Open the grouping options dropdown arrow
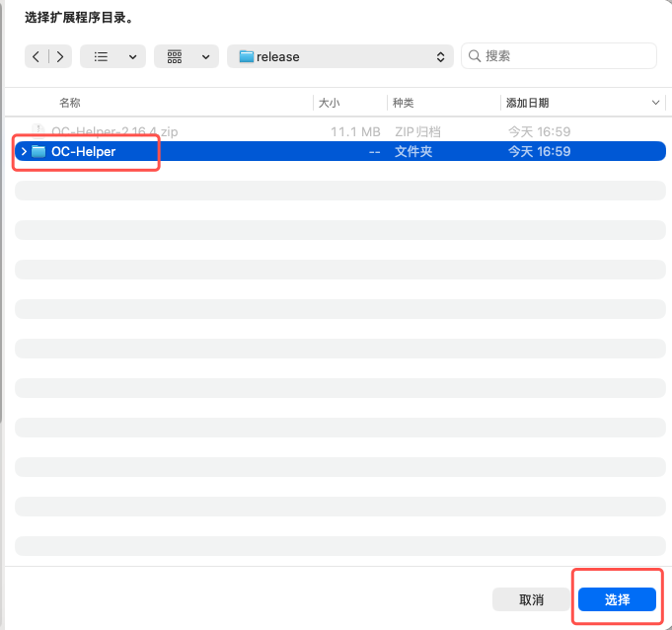The height and width of the screenshot is (630, 672). [x=205, y=57]
